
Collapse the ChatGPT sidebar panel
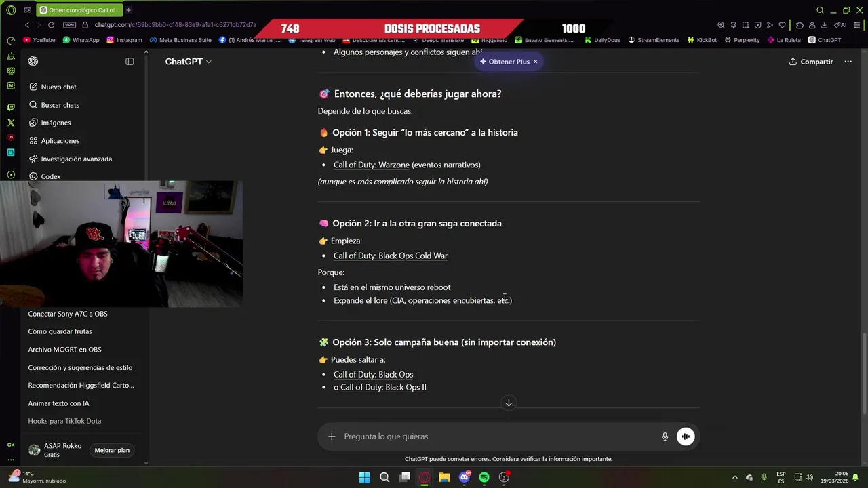coord(130,61)
